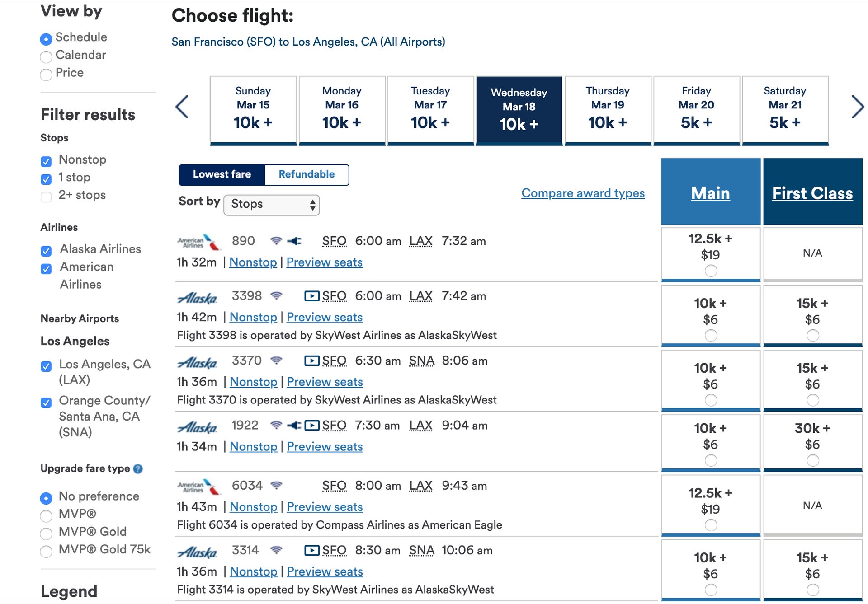Click the right arrow for later dates
868x604 pixels.
point(858,107)
